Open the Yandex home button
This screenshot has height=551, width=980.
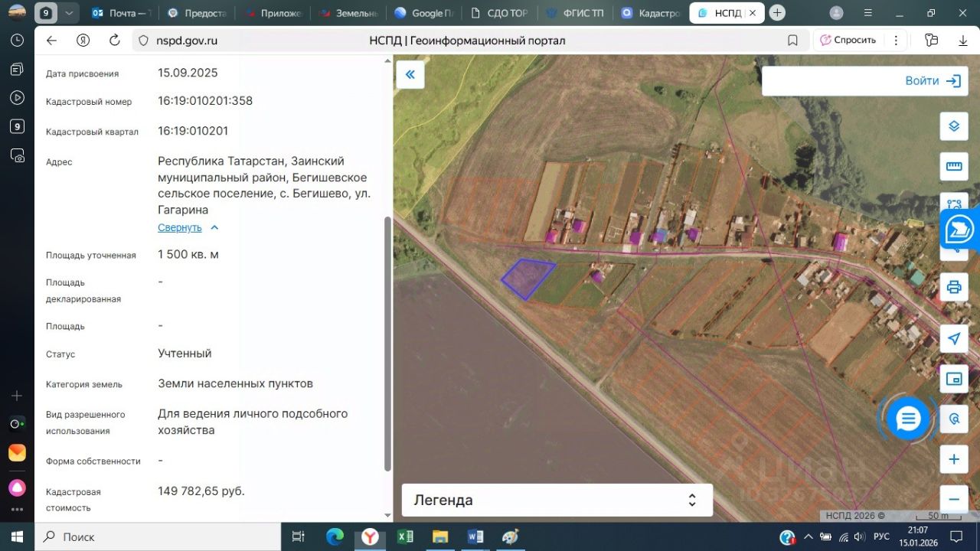tap(83, 41)
